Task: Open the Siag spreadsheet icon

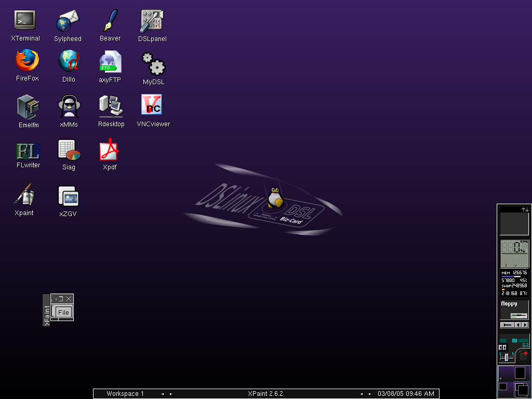Action: pyautogui.click(x=69, y=151)
